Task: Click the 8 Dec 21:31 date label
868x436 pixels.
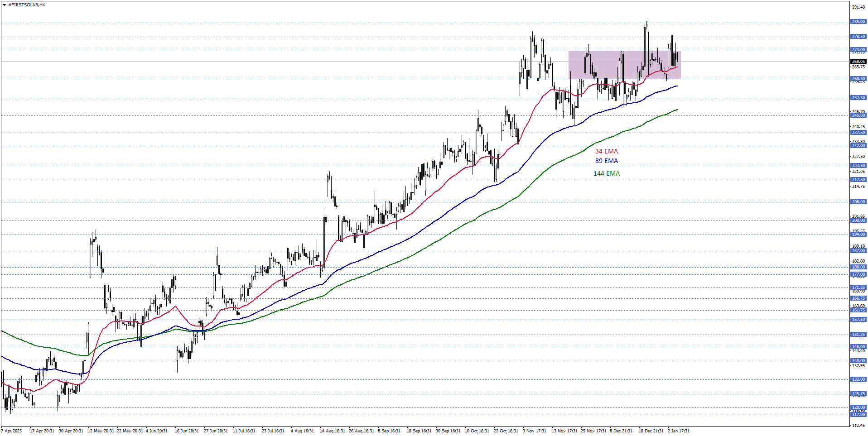Action: pyautogui.click(x=621, y=431)
